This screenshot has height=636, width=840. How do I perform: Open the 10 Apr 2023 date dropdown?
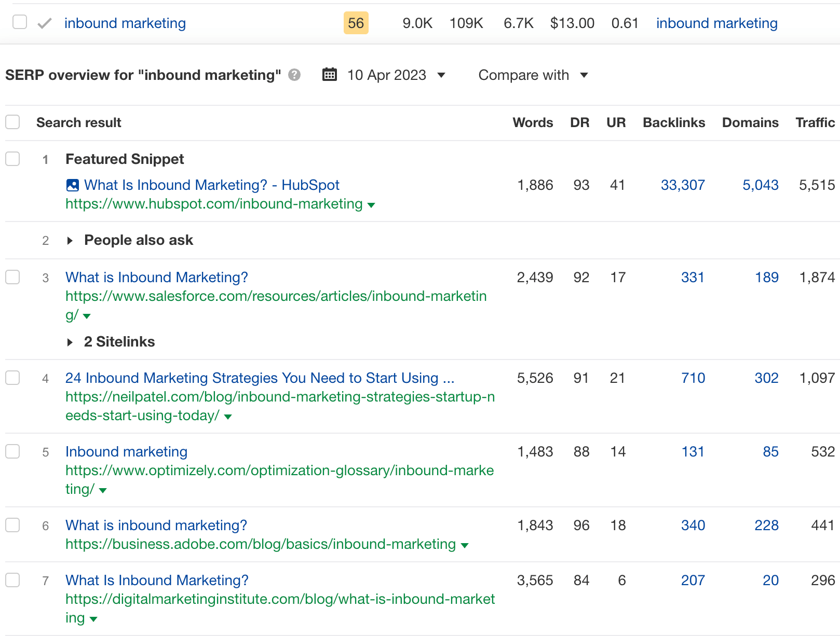tap(441, 76)
